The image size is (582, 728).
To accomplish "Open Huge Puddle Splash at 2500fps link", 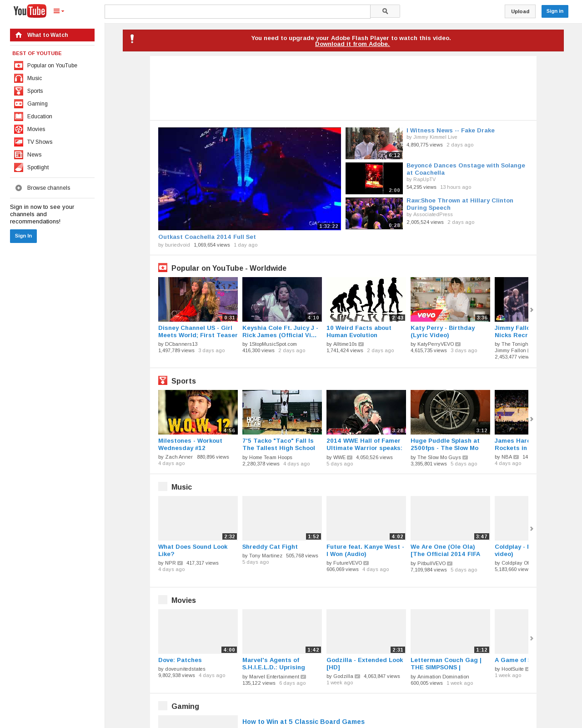I will tap(445, 445).
